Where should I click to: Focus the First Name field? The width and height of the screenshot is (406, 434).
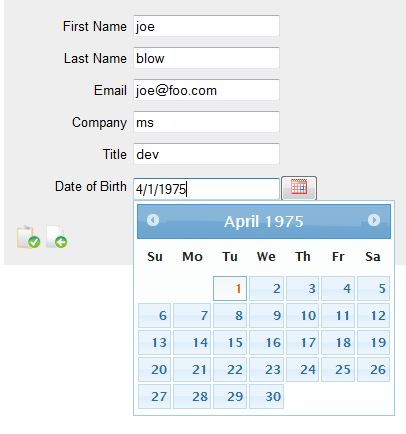pyautogui.click(x=206, y=26)
